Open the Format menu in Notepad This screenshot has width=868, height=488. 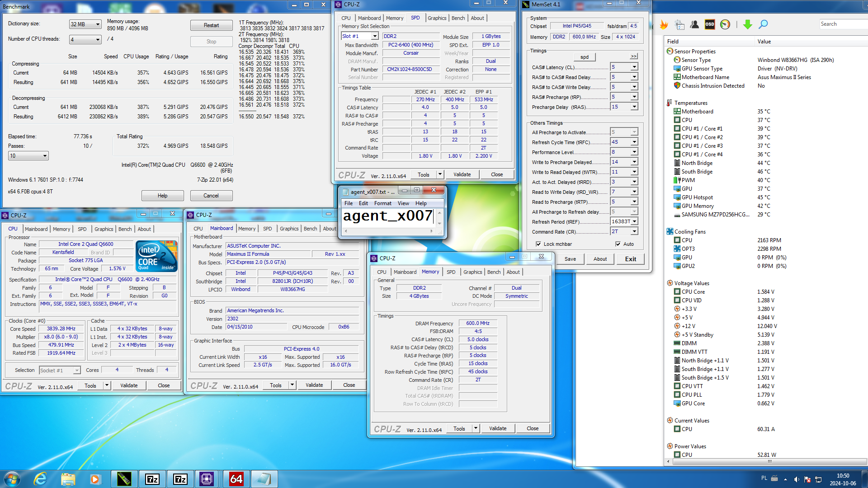tap(382, 203)
